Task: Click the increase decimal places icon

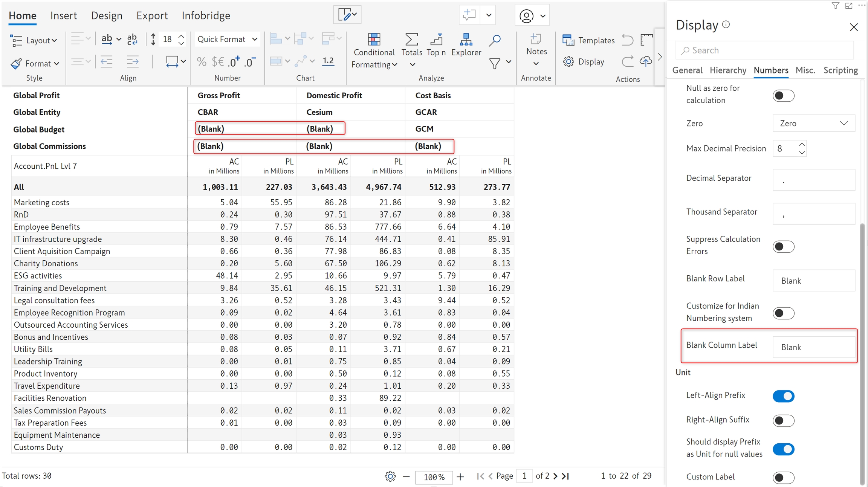Action: tap(234, 61)
